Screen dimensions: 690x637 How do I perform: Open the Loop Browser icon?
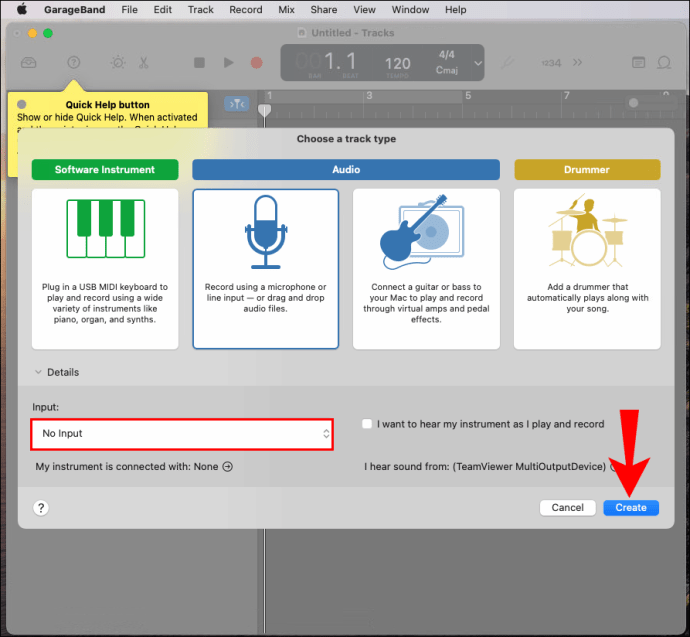(x=664, y=62)
